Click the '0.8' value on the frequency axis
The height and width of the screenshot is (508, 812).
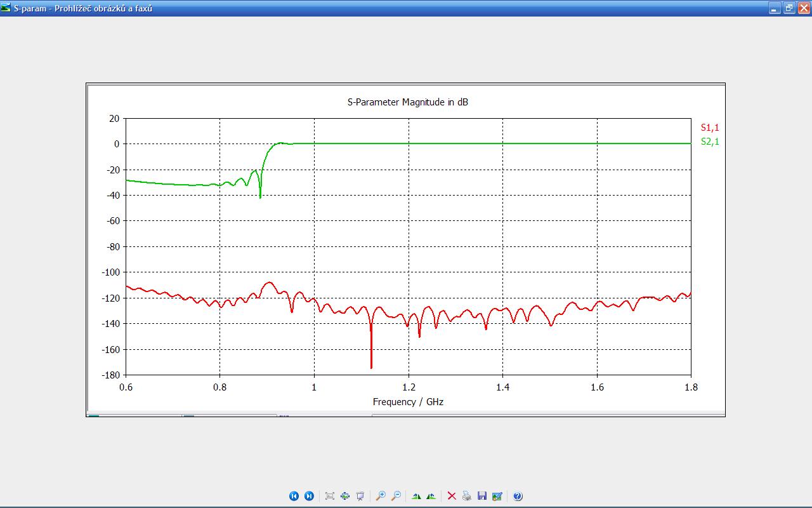(220, 387)
